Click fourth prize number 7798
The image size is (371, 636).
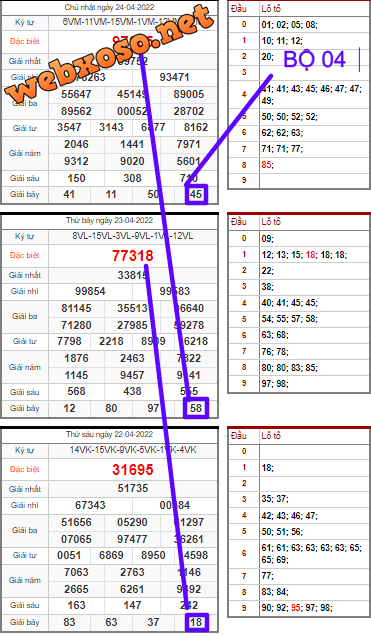tap(69, 341)
